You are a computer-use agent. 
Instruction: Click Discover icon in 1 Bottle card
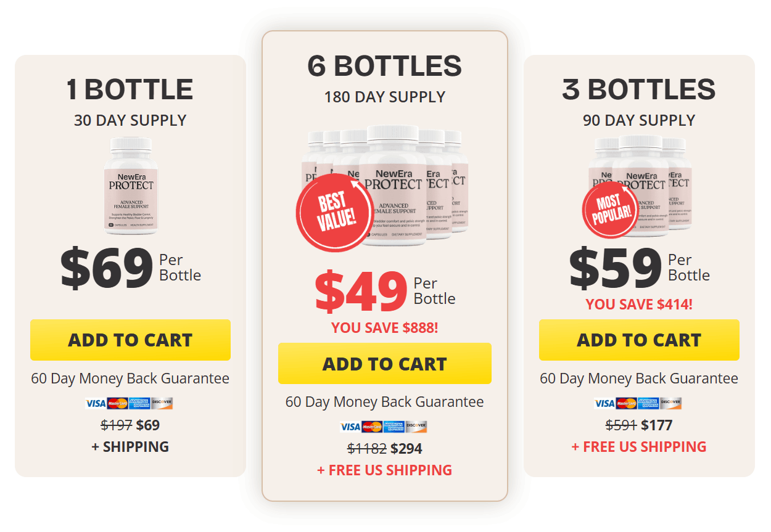click(x=162, y=403)
